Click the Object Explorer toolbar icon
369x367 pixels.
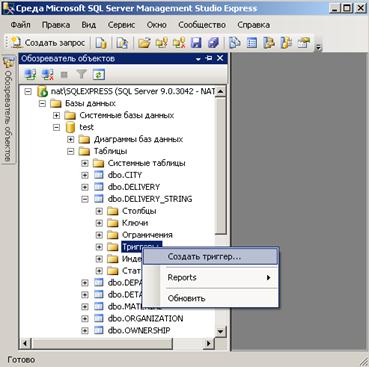click(x=269, y=43)
